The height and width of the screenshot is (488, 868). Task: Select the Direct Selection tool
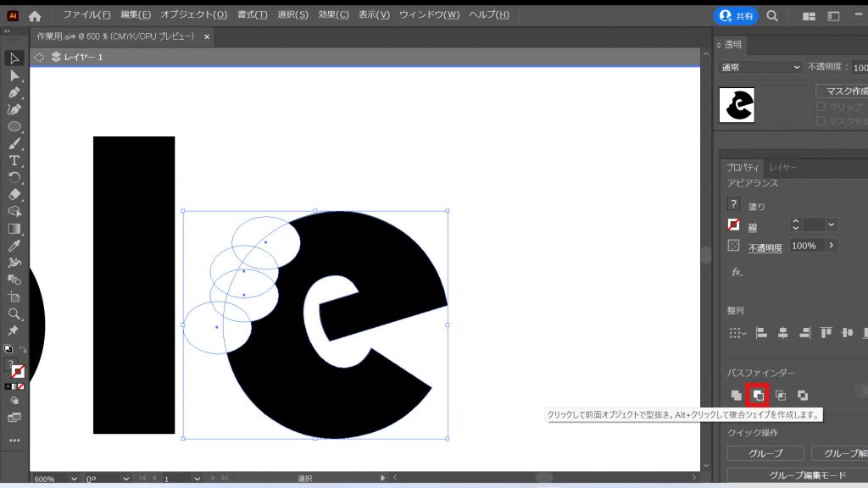click(14, 75)
